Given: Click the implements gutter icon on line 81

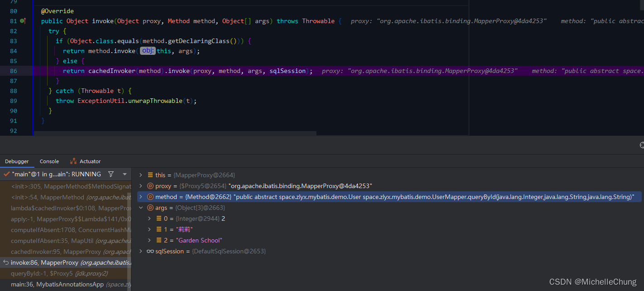Looking at the screenshot, I should coord(23,21).
